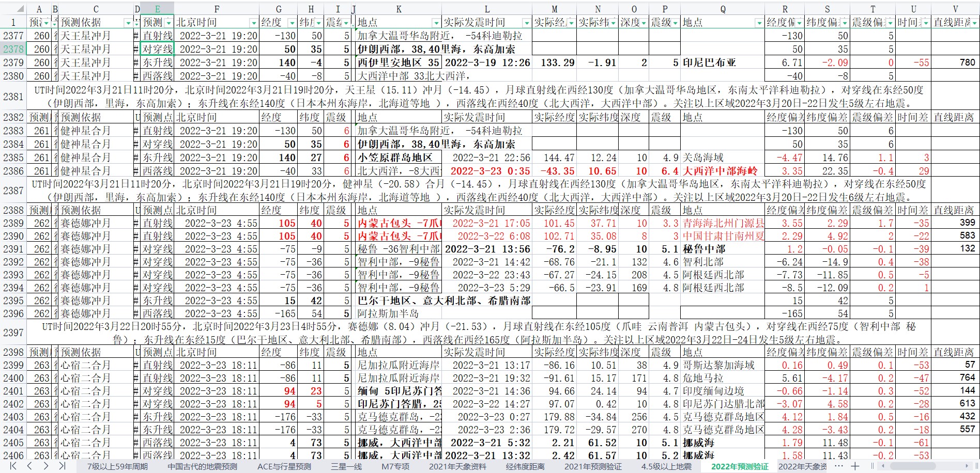Open filter dropdown for 纬度 column H

pos(319,23)
